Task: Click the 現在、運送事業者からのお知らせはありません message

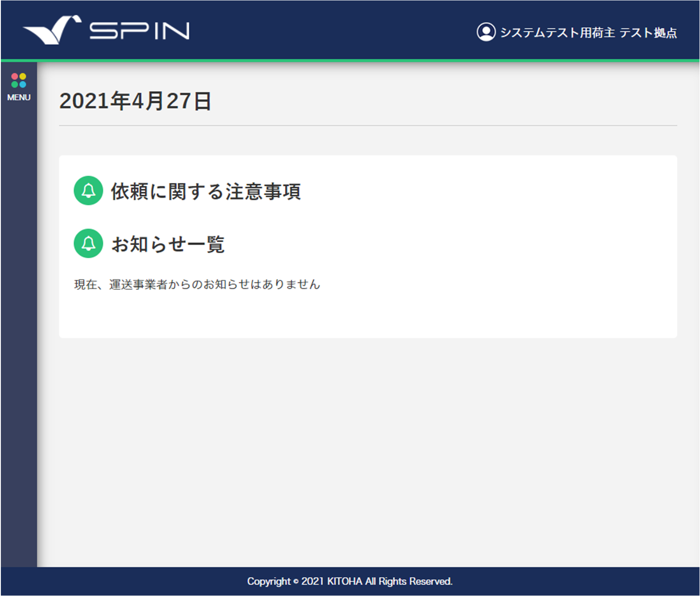Action: click(197, 284)
